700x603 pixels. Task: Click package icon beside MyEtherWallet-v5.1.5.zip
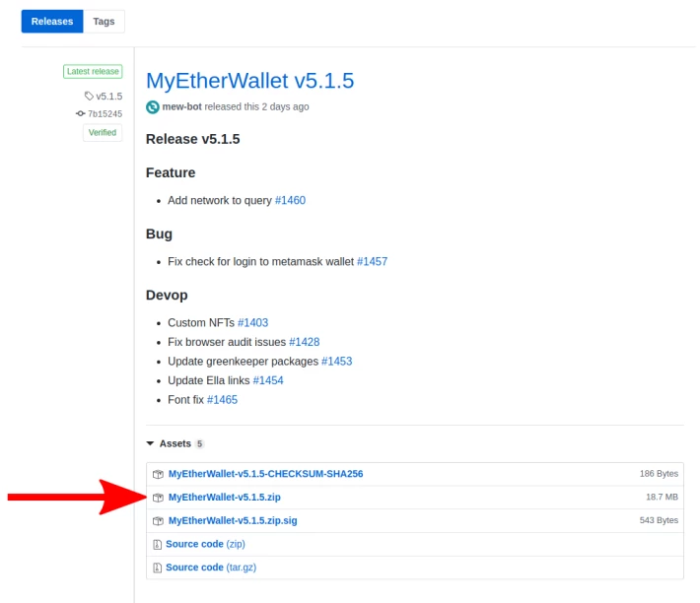coord(158,498)
